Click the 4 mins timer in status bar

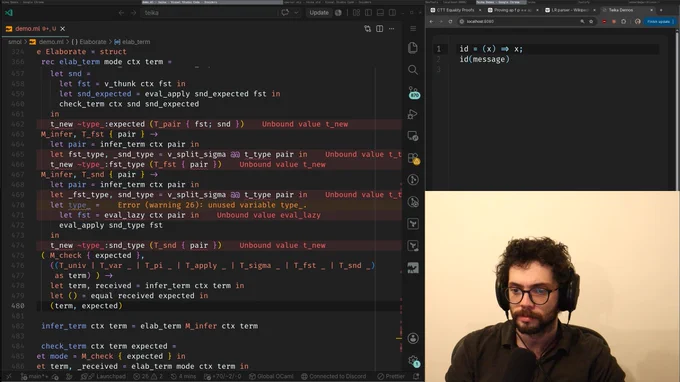184,376
